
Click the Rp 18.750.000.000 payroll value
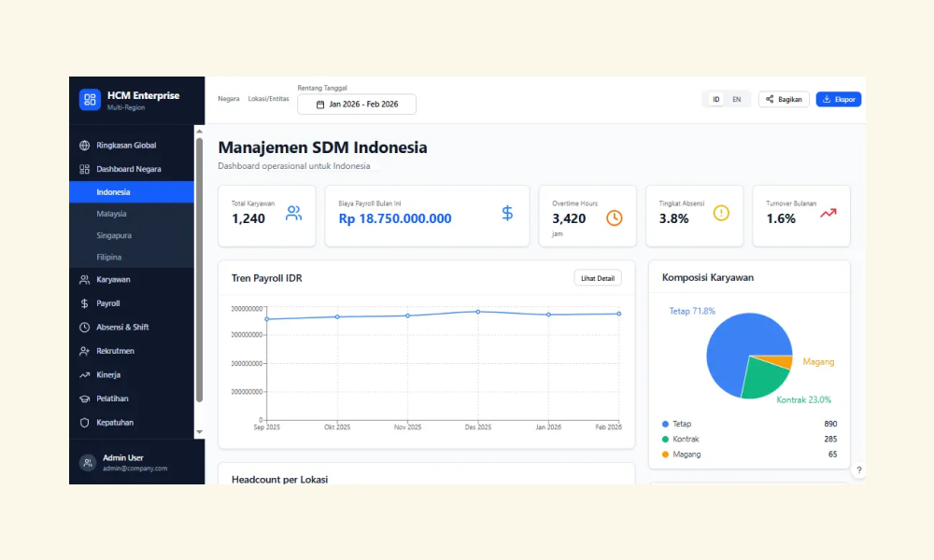click(x=395, y=218)
